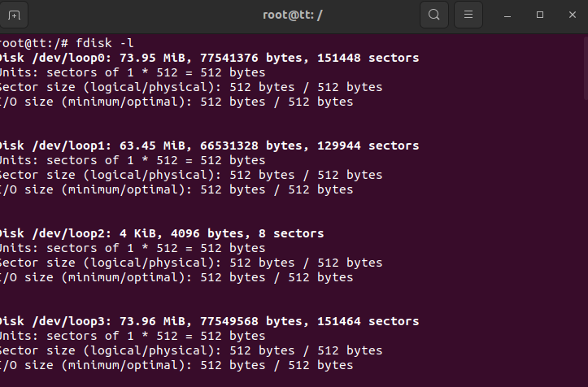This screenshot has height=387, width=588.
Task: Click the Disk /dev/loop2 line
Action: [161, 233]
